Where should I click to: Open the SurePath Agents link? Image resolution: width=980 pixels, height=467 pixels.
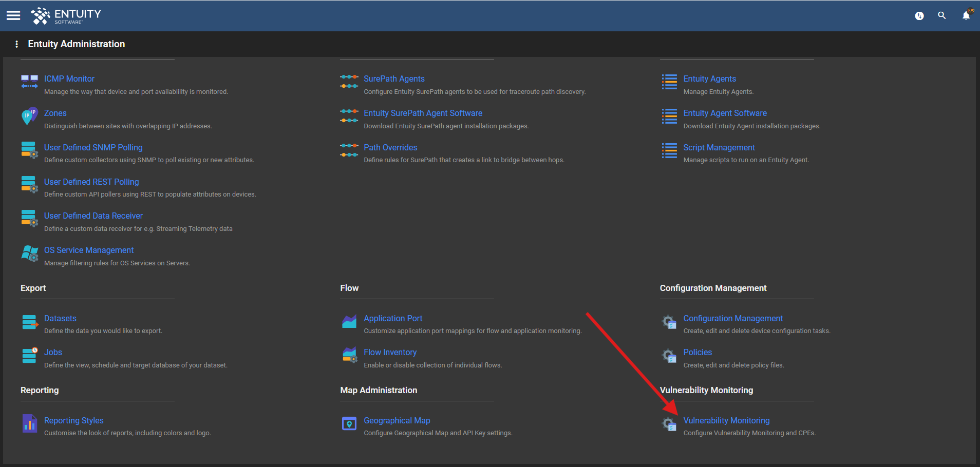(x=394, y=79)
